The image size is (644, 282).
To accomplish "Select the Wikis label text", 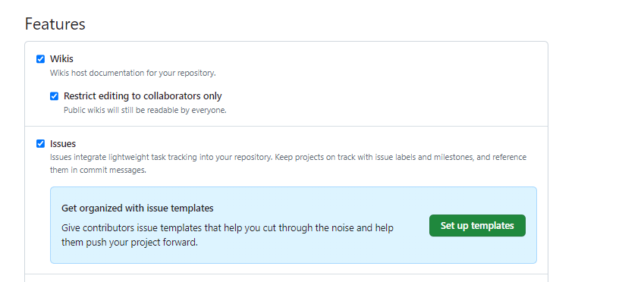I will [x=61, y=58].
